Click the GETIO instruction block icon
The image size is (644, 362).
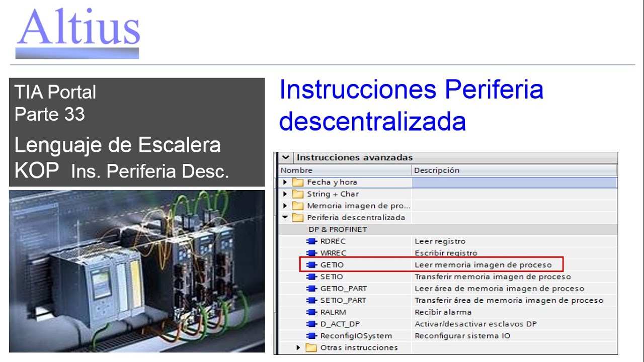tap(312, 264)
